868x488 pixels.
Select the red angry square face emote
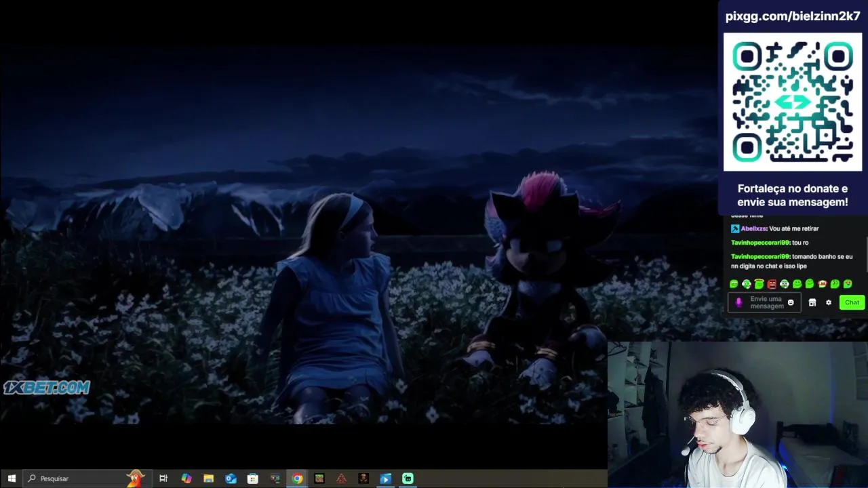pos(772,284)
